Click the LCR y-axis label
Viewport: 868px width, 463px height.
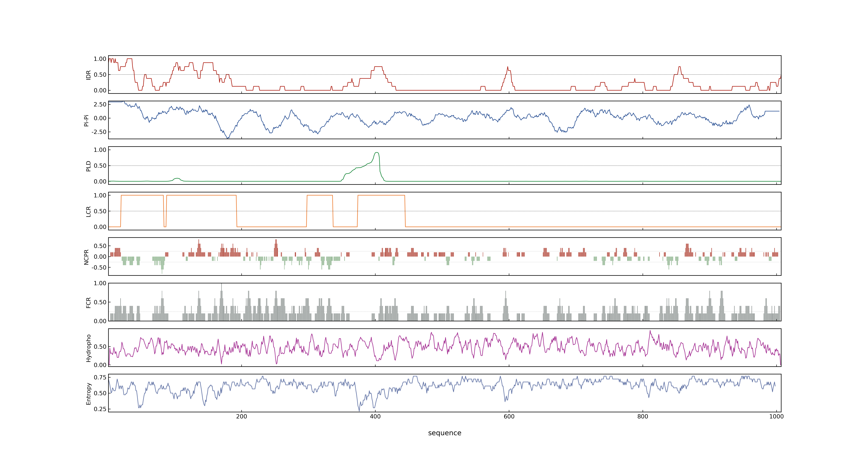click(89, 211)
